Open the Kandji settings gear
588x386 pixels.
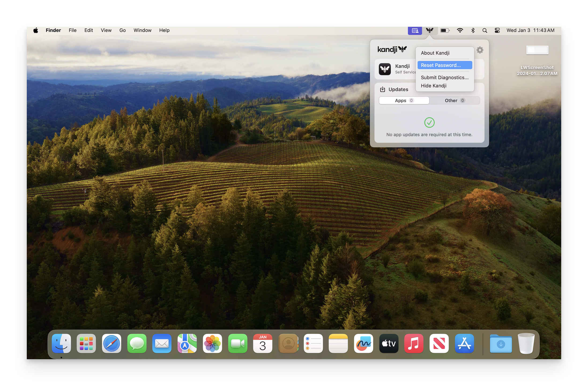[x=480, y=50]
